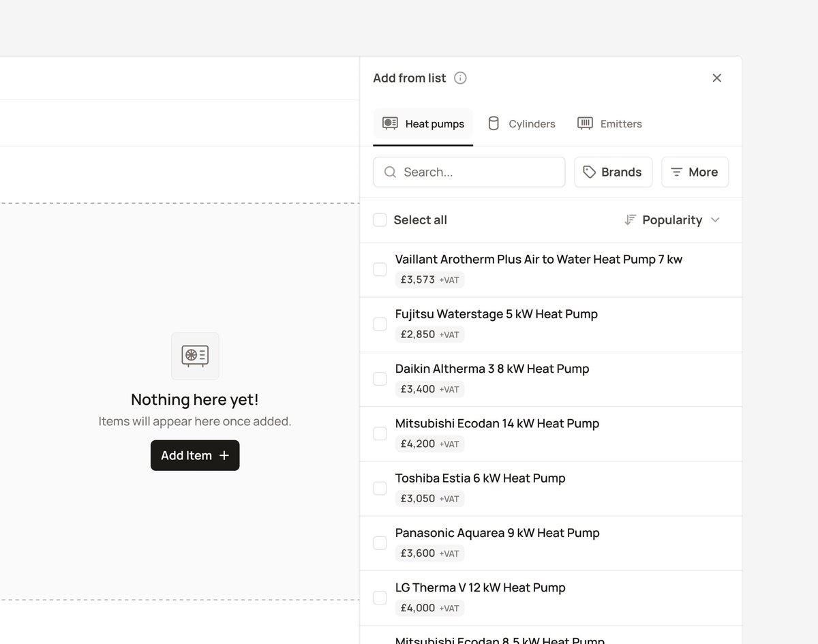Image resolution: width=818 pixels, height=644 pixels.
Task: Click the £3,573 +VAT price tag
Action: click(429, 279)
